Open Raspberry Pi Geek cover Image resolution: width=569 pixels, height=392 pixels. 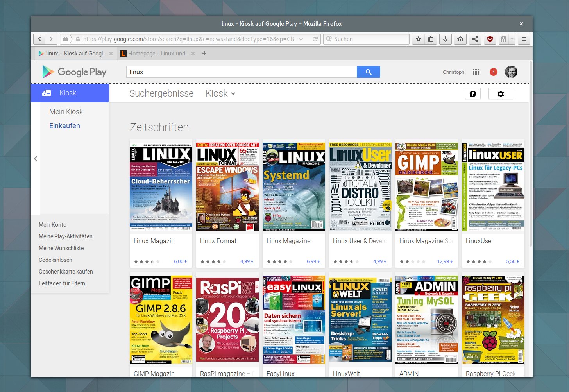pyautogui.click(x=493, y=319)
